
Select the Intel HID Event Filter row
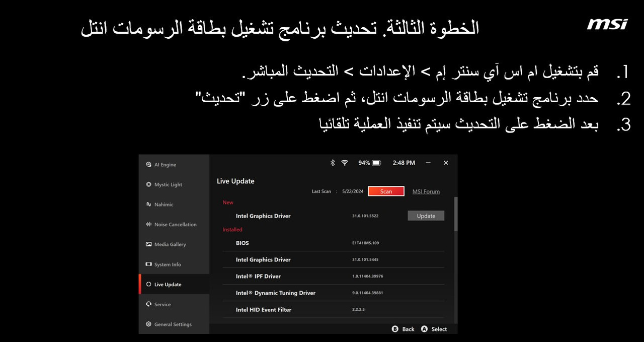coord(334,309)
